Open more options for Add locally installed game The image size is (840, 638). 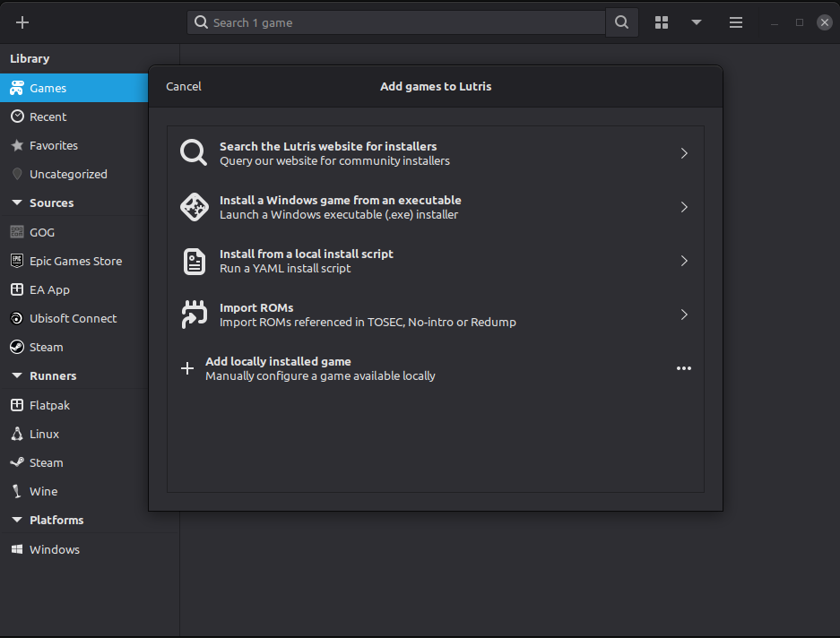click(684, 368)
